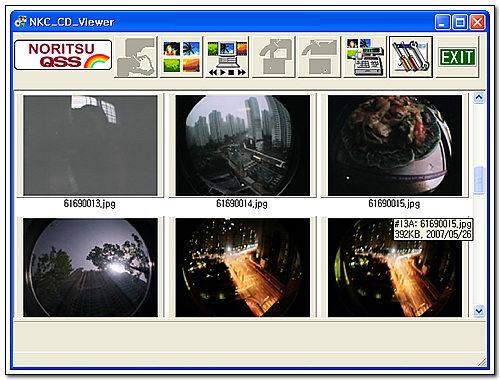
Task: Minimize the NKC_CD_Viewer window
Action: click(442, 22)
